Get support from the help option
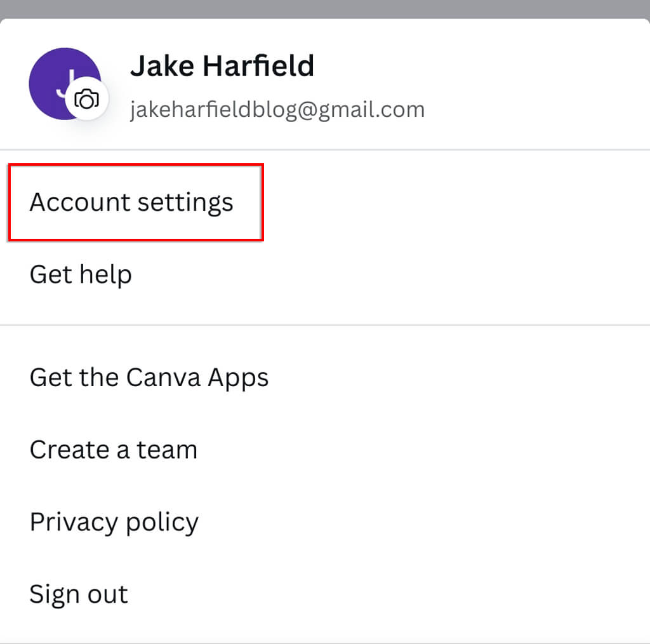The height and width of the screenshot is (644, 650). click(x=81, y=275)
